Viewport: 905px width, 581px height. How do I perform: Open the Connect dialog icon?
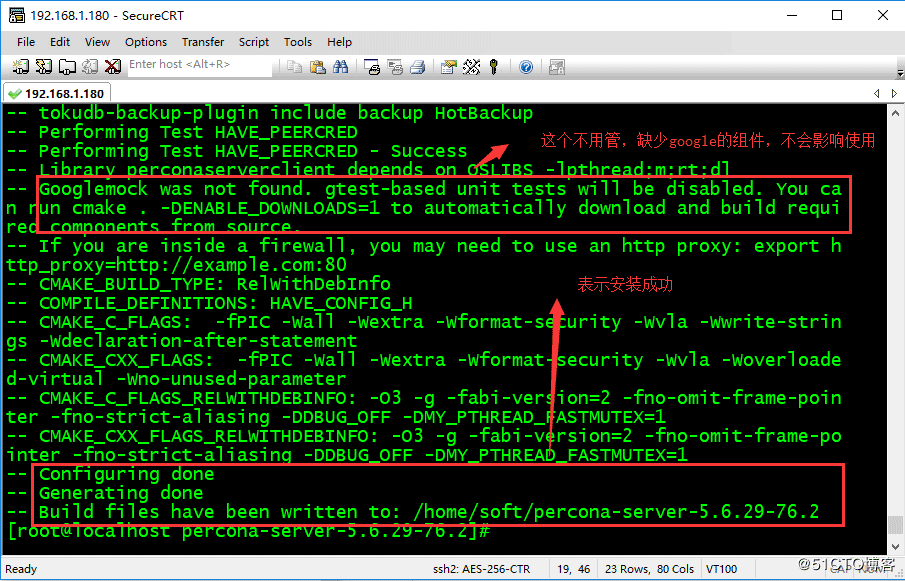[x=19, y=67]
